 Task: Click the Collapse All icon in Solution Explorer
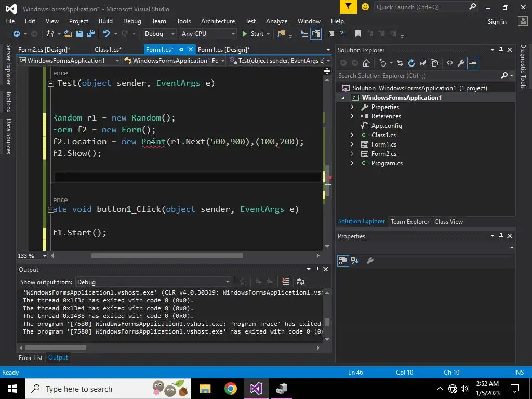(423, 63)
